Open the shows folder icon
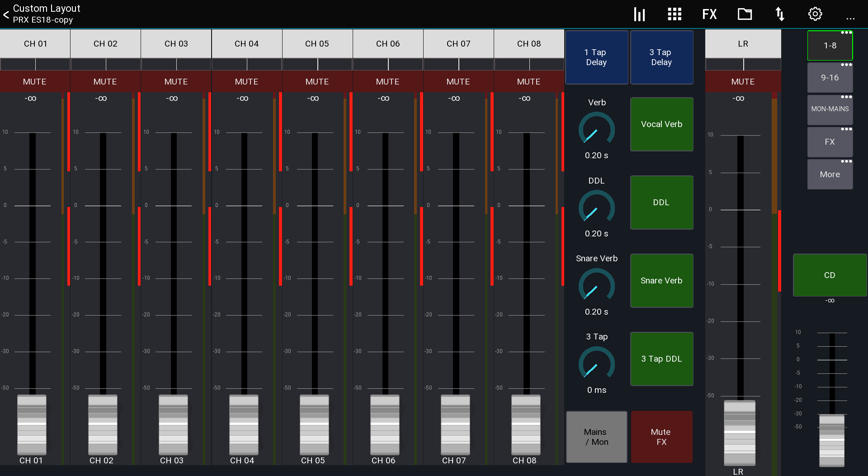The image size is (868, 476). click(x=744, y=14)
